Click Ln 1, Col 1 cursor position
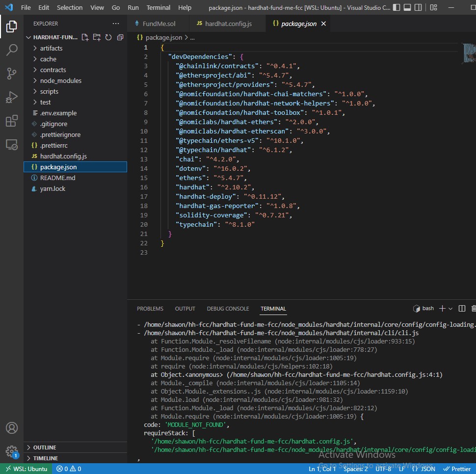The width and height of the screenshot is (476, 474). [x=322, y=469]
